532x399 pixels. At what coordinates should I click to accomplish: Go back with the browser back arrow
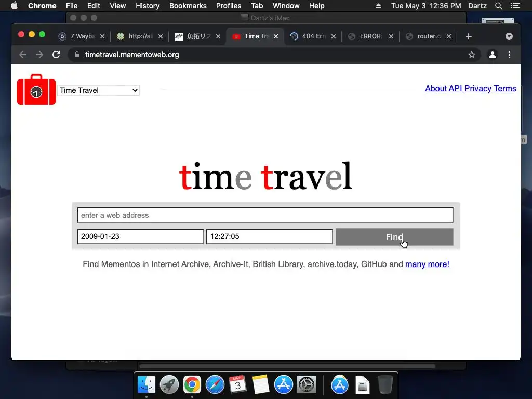23,55
